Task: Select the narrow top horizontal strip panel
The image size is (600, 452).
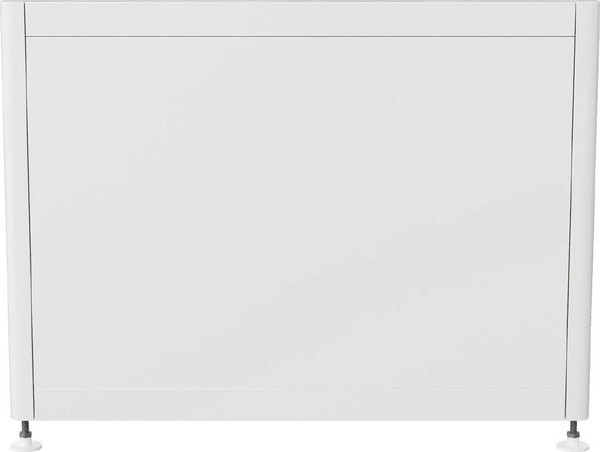Action: [x=300, y=19]
